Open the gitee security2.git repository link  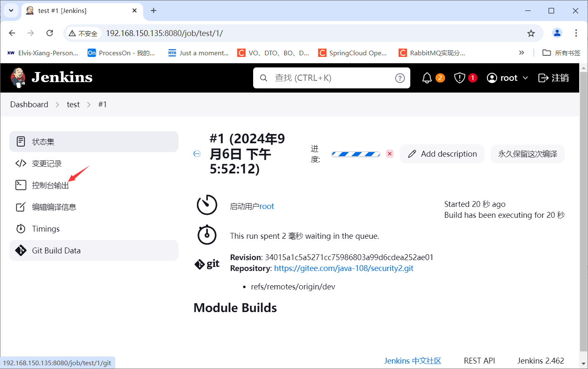coord(344,268)
